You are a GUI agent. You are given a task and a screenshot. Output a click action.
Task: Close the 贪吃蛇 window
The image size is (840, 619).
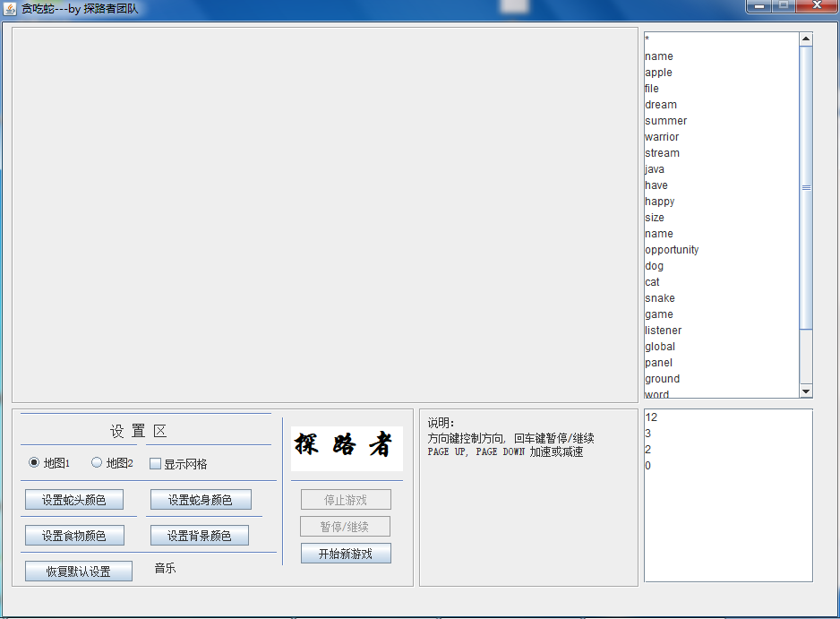(817, 6)
